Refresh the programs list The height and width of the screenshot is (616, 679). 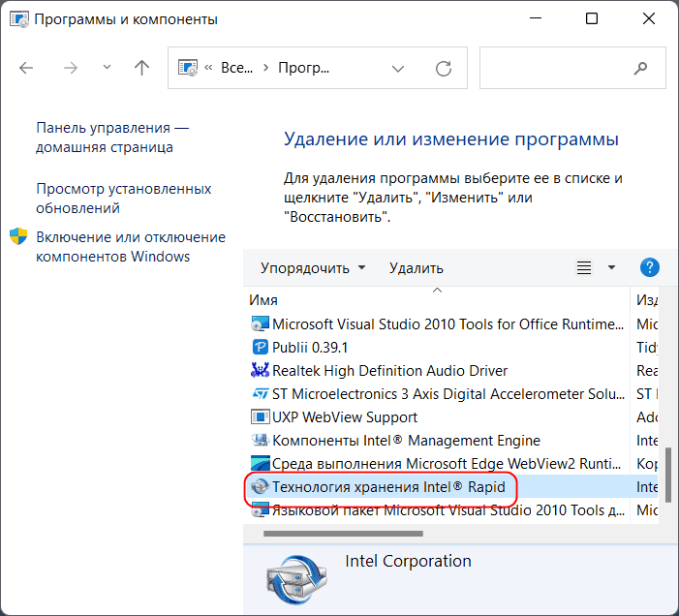[444, 69]
